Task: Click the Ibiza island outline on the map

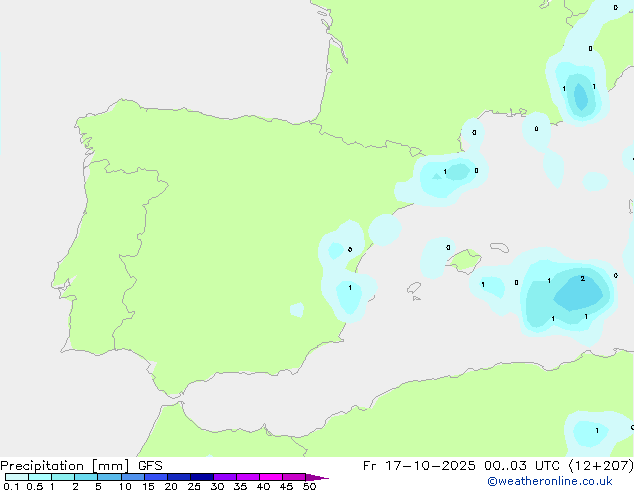Action: click(414, 289)
